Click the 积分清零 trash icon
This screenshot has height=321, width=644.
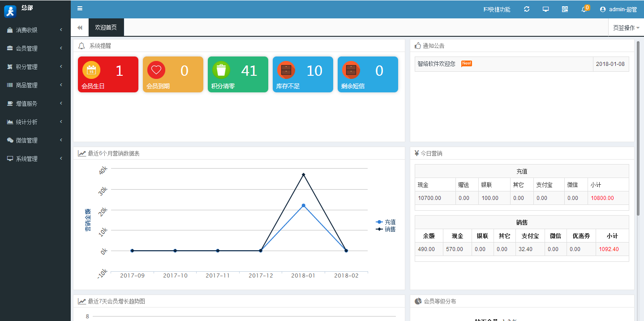click(x=221, y=70)
